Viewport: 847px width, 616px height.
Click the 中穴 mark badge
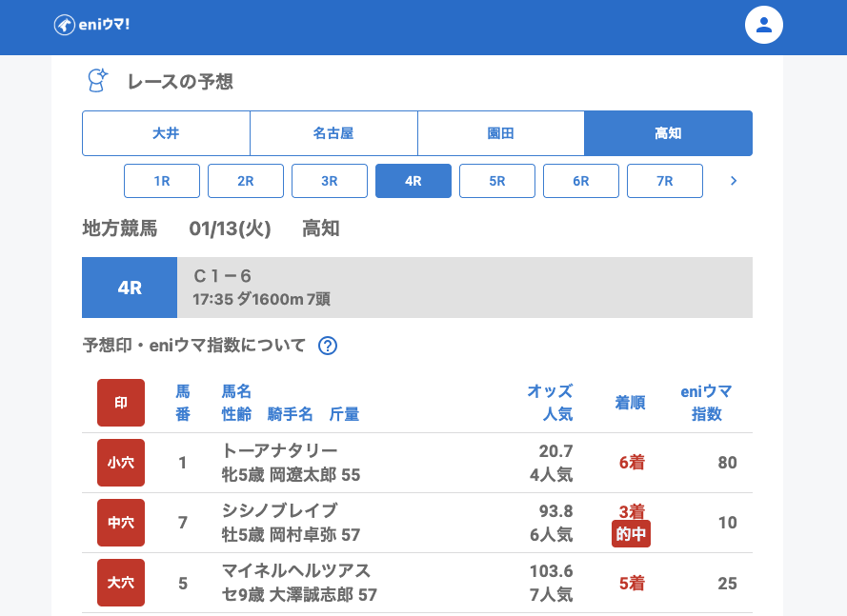(x=121, y=523)
